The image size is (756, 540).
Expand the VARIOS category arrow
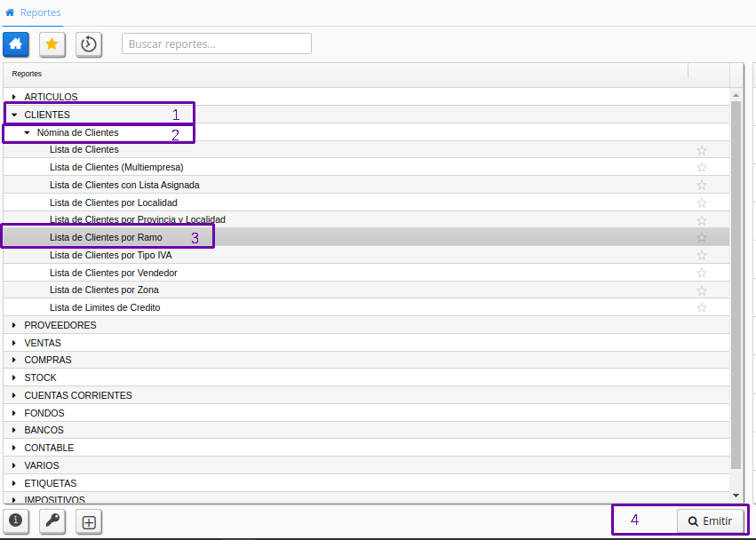[x=14, y=465]
